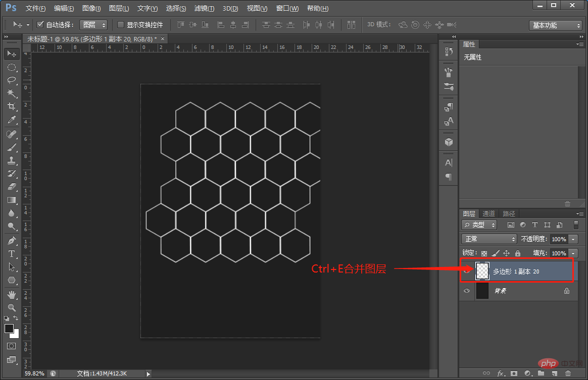
Task: Add a layer mask
Action: point(514,373)
